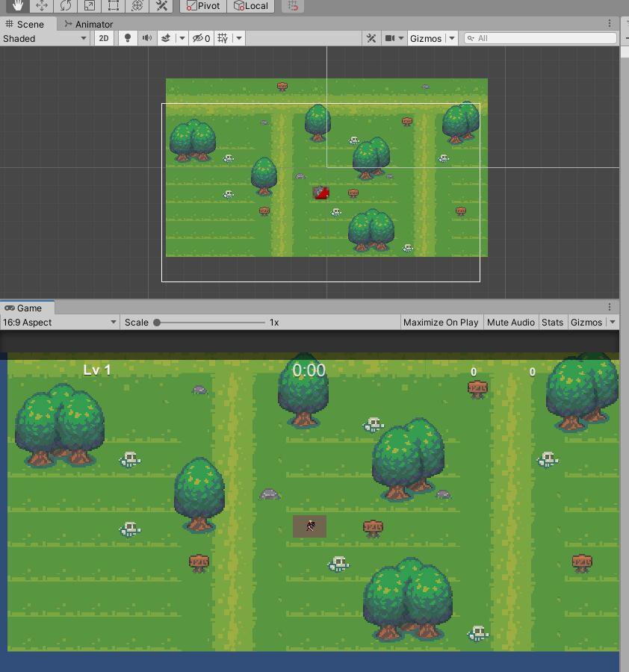Open custom editor tools
The height and width of the screenshot is (672, 629).
point(161,5)
